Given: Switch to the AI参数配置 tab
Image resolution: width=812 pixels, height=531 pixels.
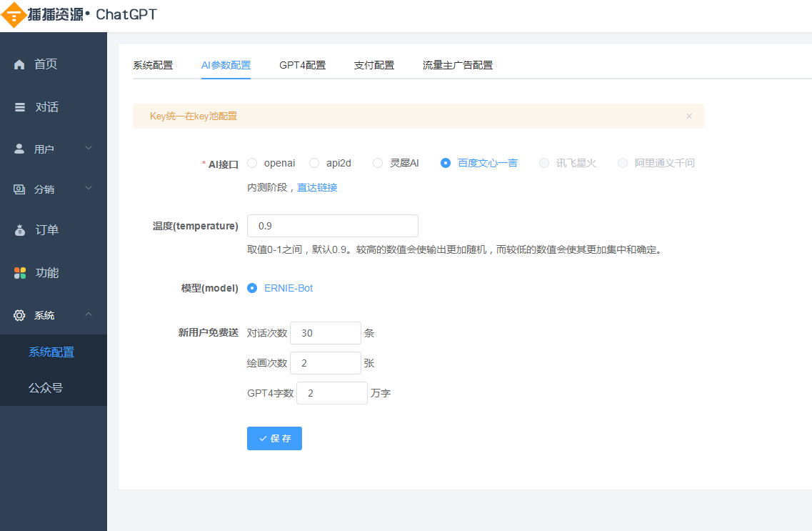Looking at the screenshot, I should pos(226,65).
